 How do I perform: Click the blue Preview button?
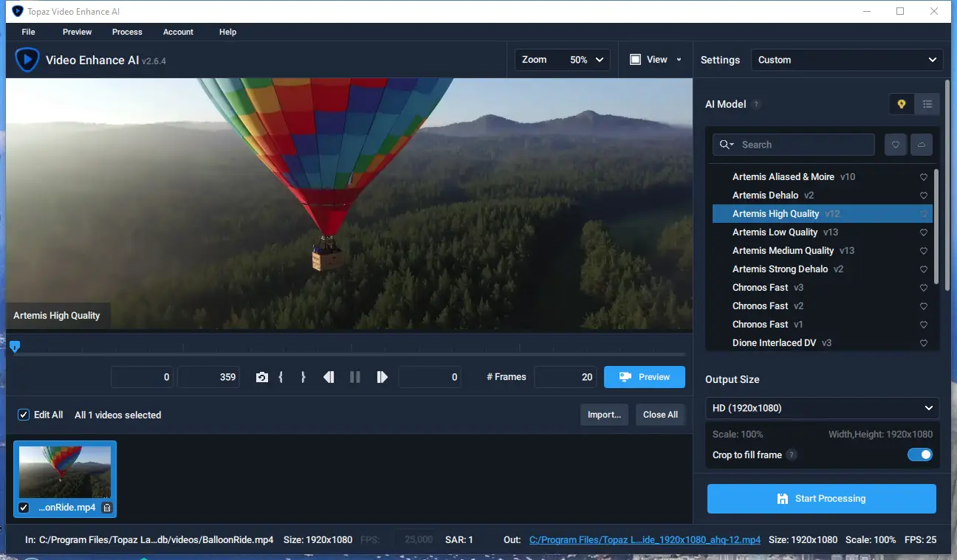pyautogui.click(x=645, y=377)
